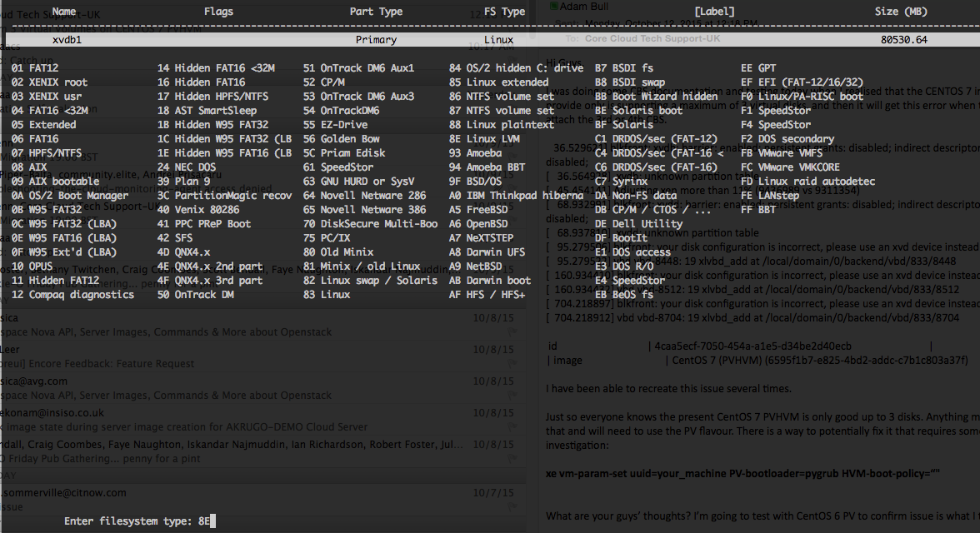The image size is (980, 533).
Task: Pick the 01 FAT12 entry
Action: pyautogui.click(x=35, y=68)
